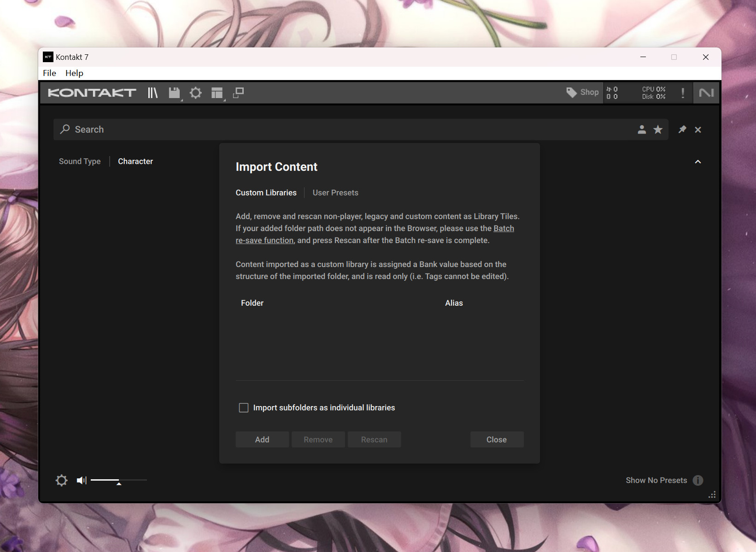
Task: Open Kontakt options gear in toolbar
Action: tap(196, 93)
